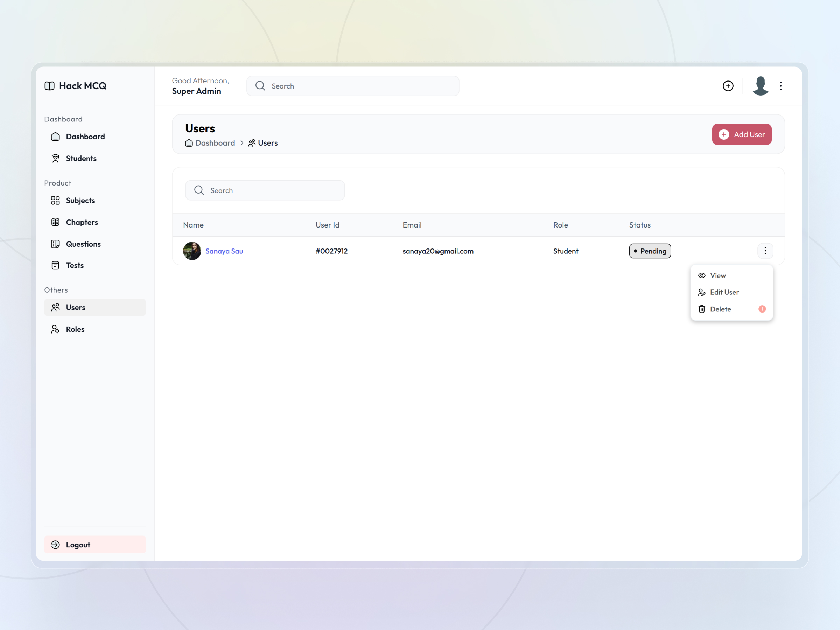840x630 pixels.
Task: Click the Hack MCQ book logo
Action: click(x=49, y=86)
